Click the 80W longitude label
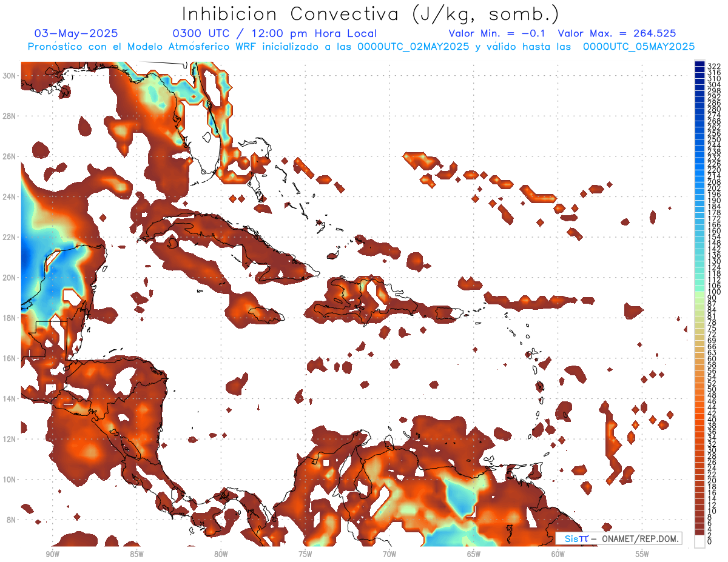 click(221, 554)
